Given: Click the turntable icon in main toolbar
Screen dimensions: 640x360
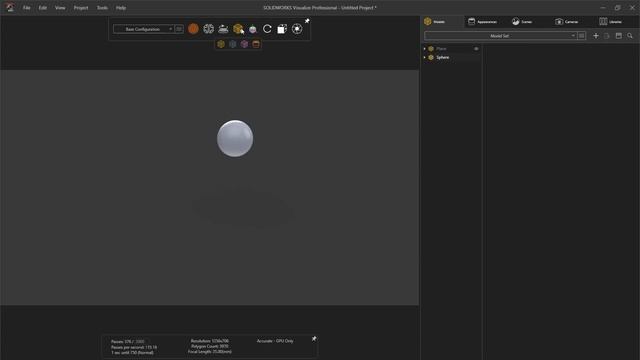Looking at the screenshot, I should pyautogui.click(x=223, y=29).
